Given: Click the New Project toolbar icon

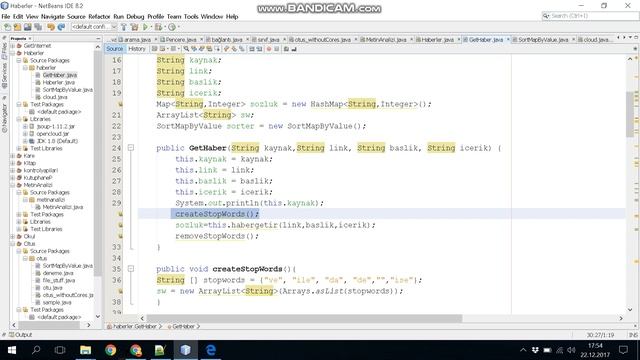Looking at the screenshot, I should click(17, 27).
